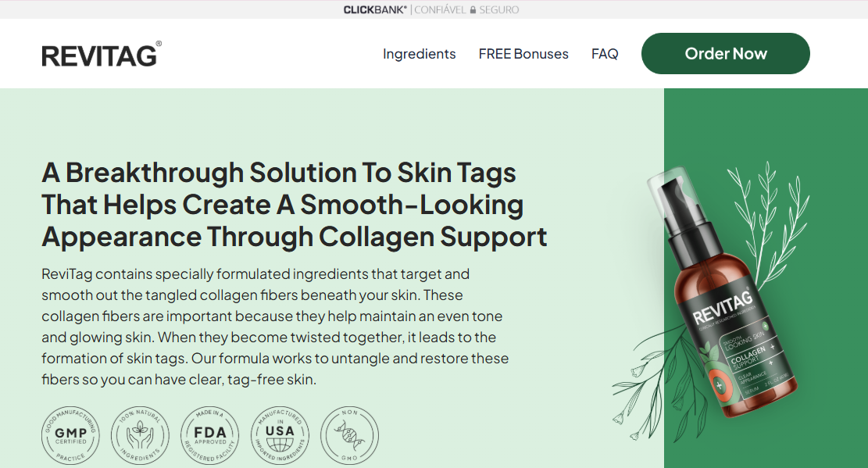Screen dimensions: 868x468
Task: Click the FDA Approved badge
Action: click(210, 435)
